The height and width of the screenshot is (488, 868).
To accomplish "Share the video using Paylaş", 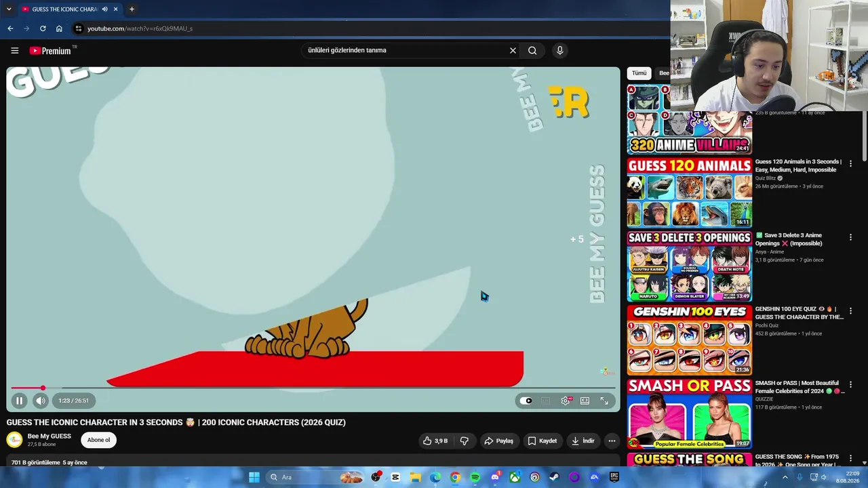I will [498, 441].
